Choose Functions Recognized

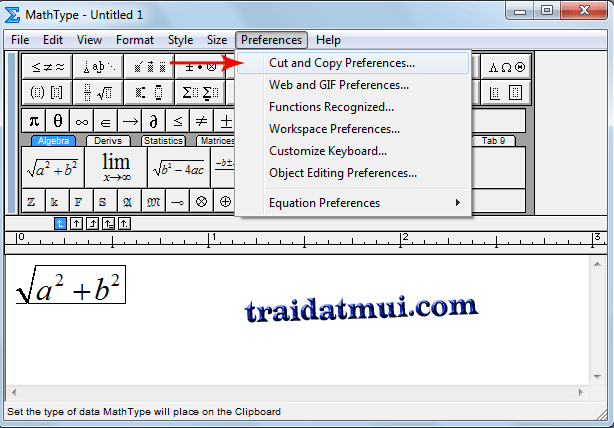(353, 107)
